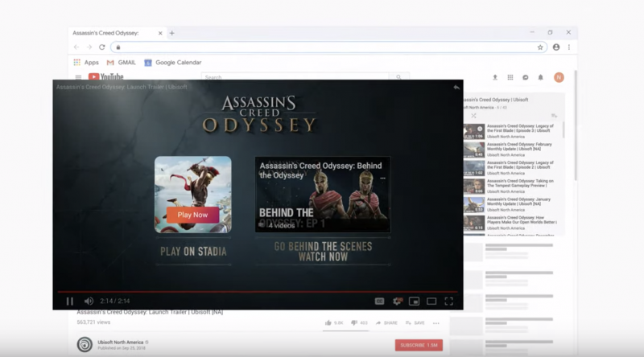Toggle closed captions CC button
This screenshot has width=644, height=357.
point(379,302)
